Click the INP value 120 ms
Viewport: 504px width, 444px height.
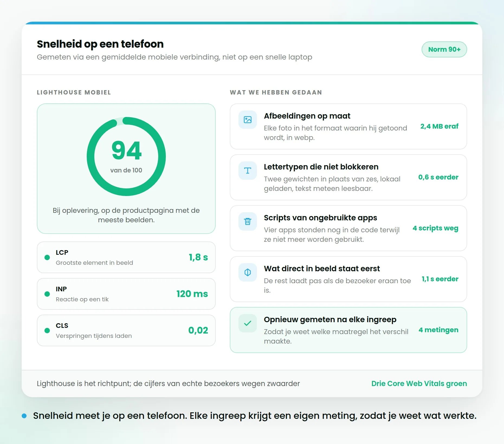pyautogui.click(x=192, y=294)
